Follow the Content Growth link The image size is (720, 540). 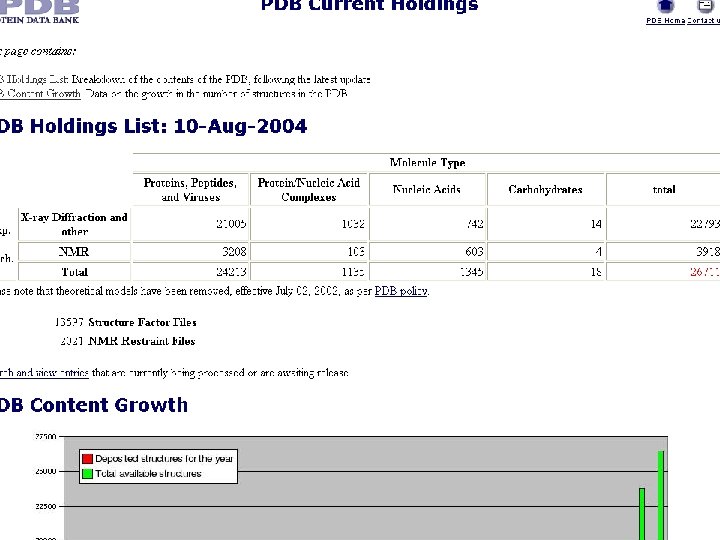[40, 94]
